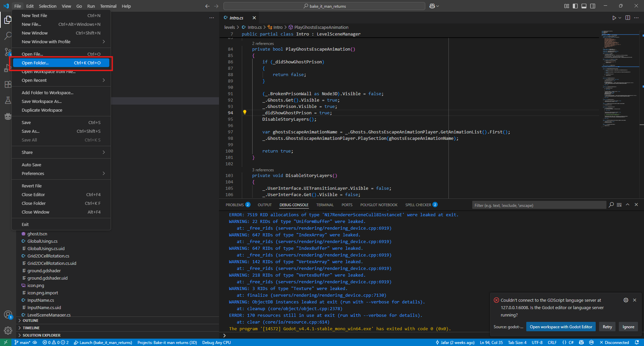The width and height of the screenshot is (644, 346).
Task: Expand the OUTLINE section
Action: click(x=118, y=321)
